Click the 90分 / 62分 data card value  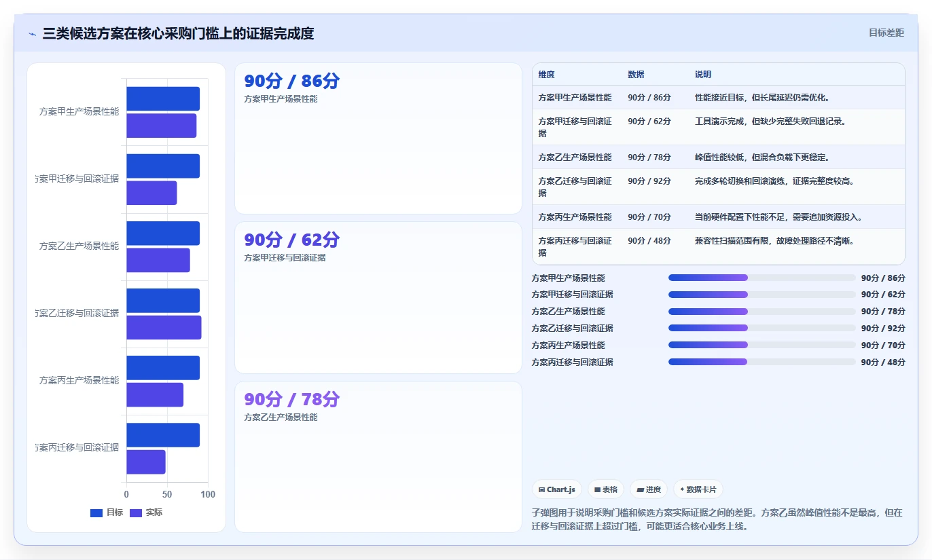tap(292, 240)
